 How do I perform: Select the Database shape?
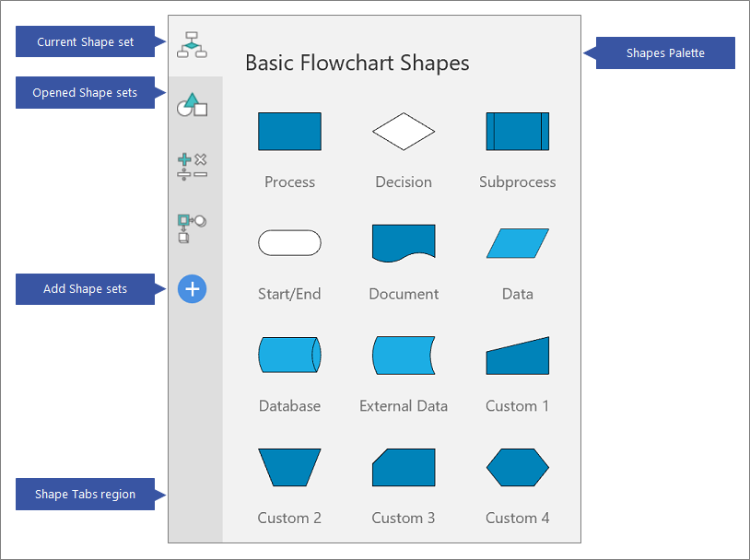pyautogui.click(x=289, y=356)
